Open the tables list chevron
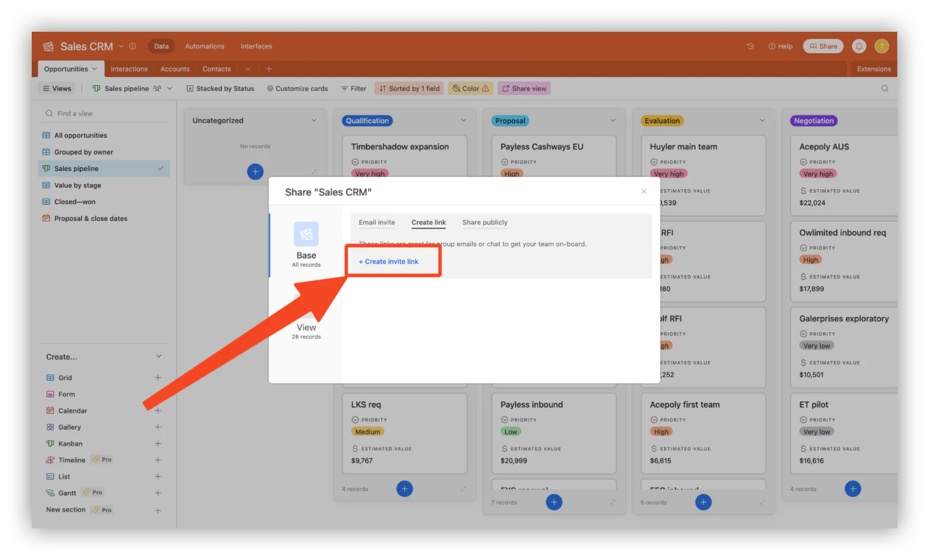 pos(248,69)
